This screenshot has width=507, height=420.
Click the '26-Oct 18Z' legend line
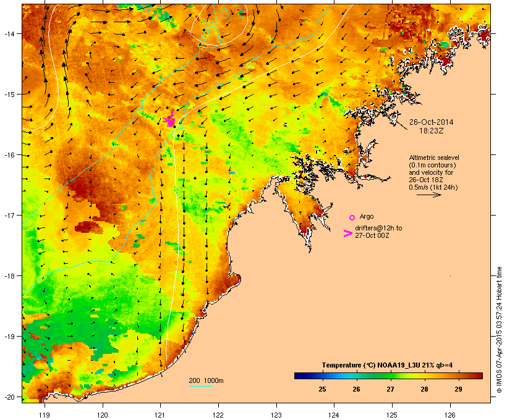point(426,180)
